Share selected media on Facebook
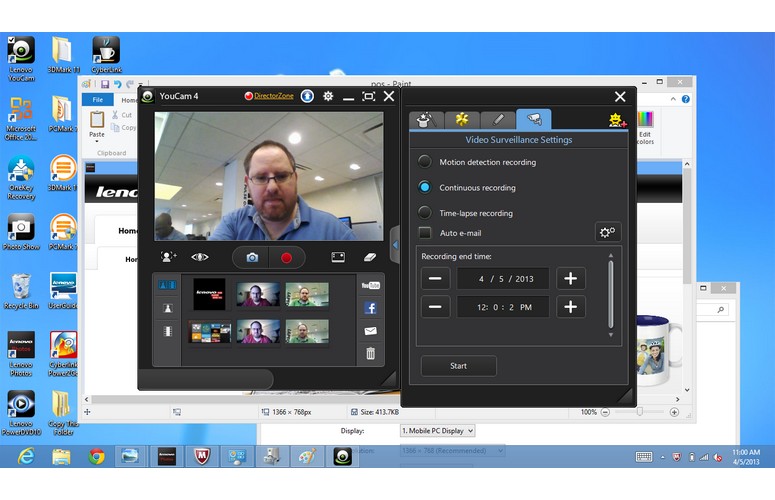 [x=370, y=308]
